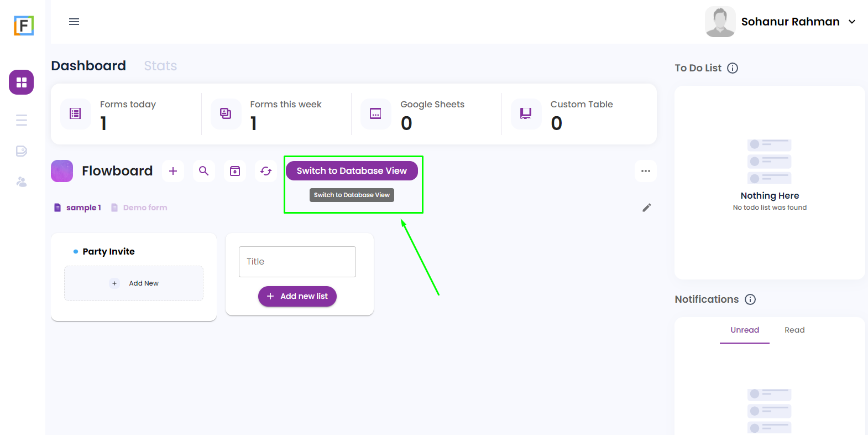Image resolution: width=868 pixels, height=435 pixels.
Task: Click the Flowboard F logo
Action: tap(24, 25)
